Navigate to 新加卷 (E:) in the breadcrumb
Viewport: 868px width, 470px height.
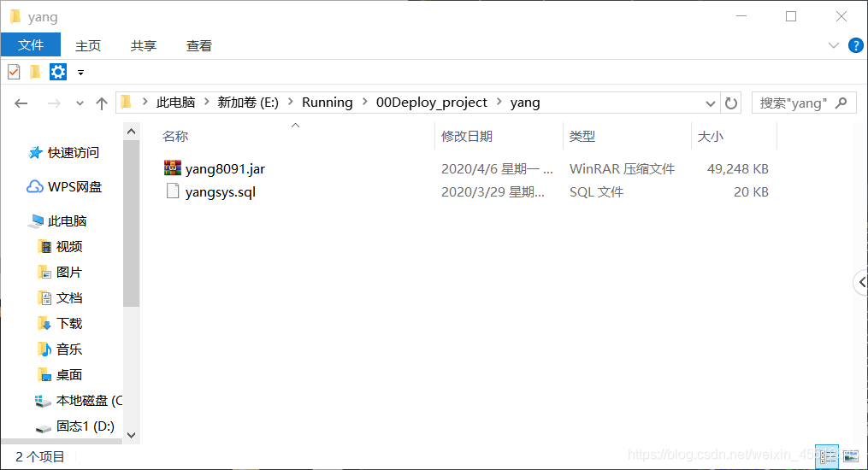(x=248, y=103)
